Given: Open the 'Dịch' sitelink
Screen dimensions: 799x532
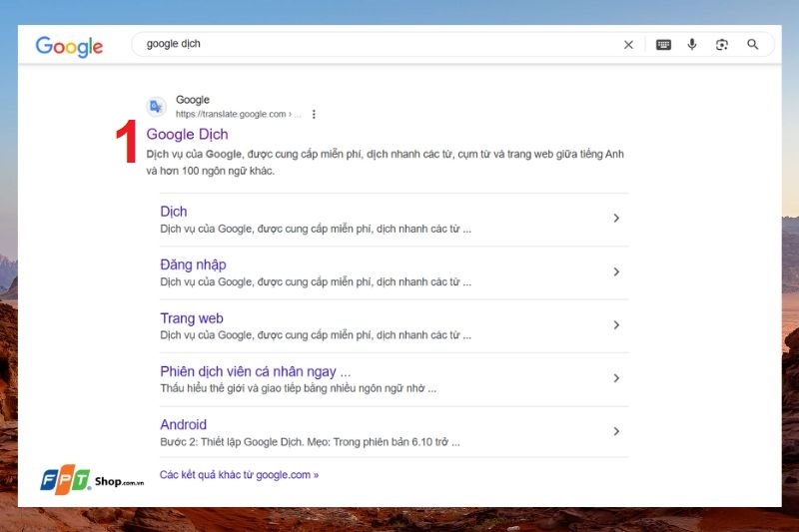Looking at the screenshot, I should [173, 212].
